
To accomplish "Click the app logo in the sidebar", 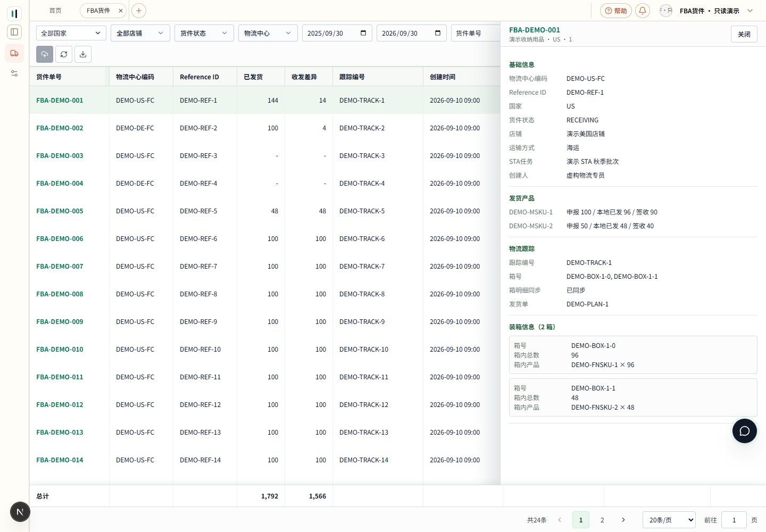I will pos(14,13).
